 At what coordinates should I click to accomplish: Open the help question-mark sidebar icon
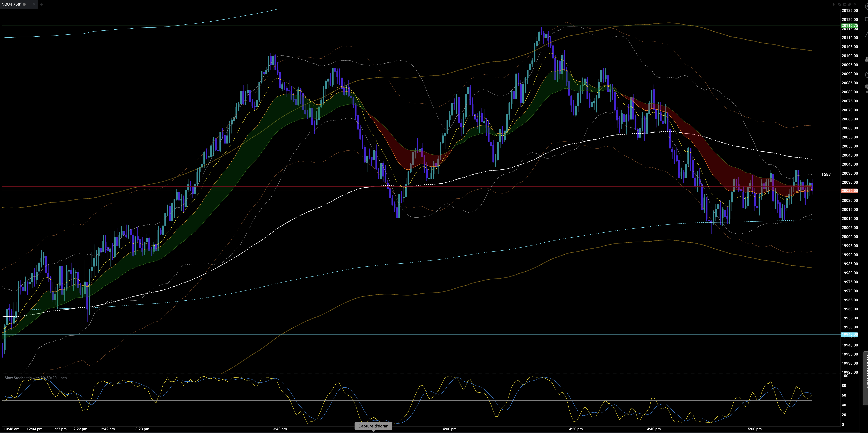pos(867,75)
